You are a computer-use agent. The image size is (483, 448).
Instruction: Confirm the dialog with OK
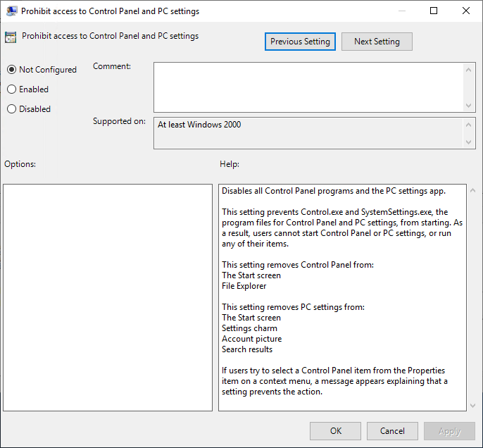[336, 431]
